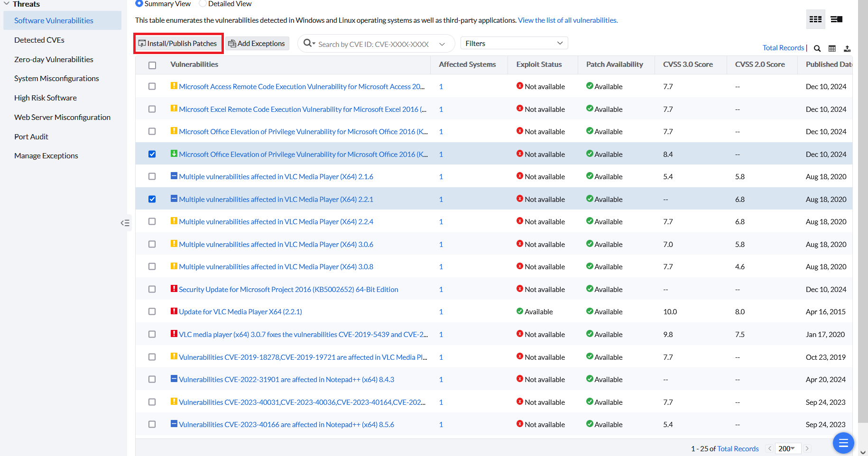Open the View the list of all vulnerabilities link
This screenshot has width=868, height=456.
[x=568, y=20]
